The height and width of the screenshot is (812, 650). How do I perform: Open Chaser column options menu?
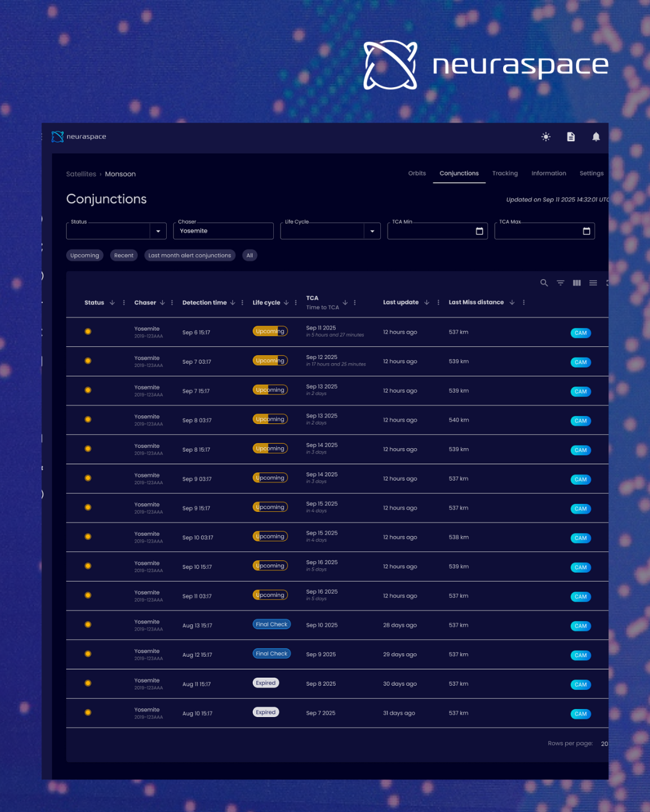point(172,303)
